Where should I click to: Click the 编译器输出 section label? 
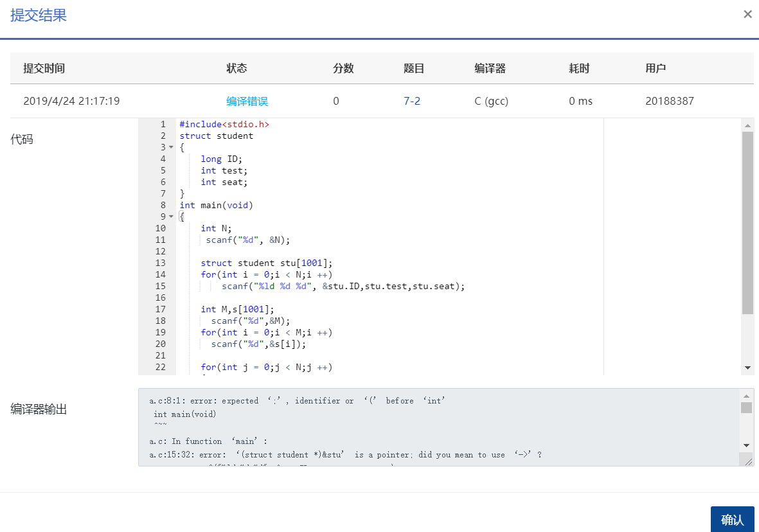point(39,409)
